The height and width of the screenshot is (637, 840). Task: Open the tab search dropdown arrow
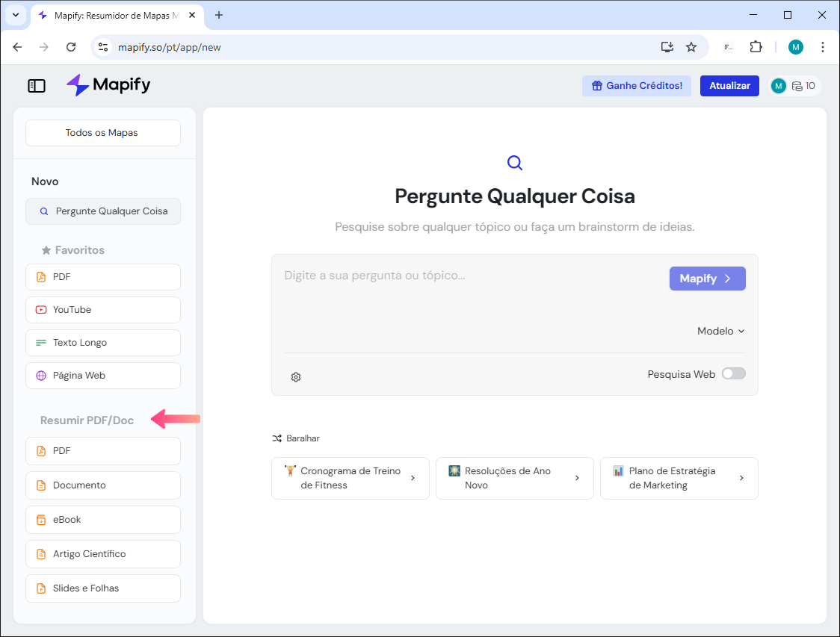click(x=16, y=15)
